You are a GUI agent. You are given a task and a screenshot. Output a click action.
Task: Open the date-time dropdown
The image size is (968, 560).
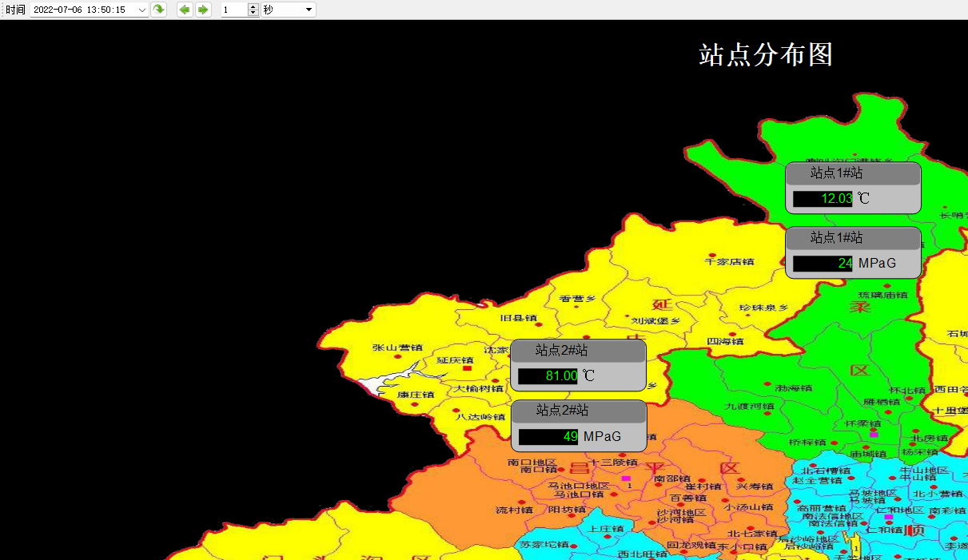pyautogui.click(x=142, y=10)
